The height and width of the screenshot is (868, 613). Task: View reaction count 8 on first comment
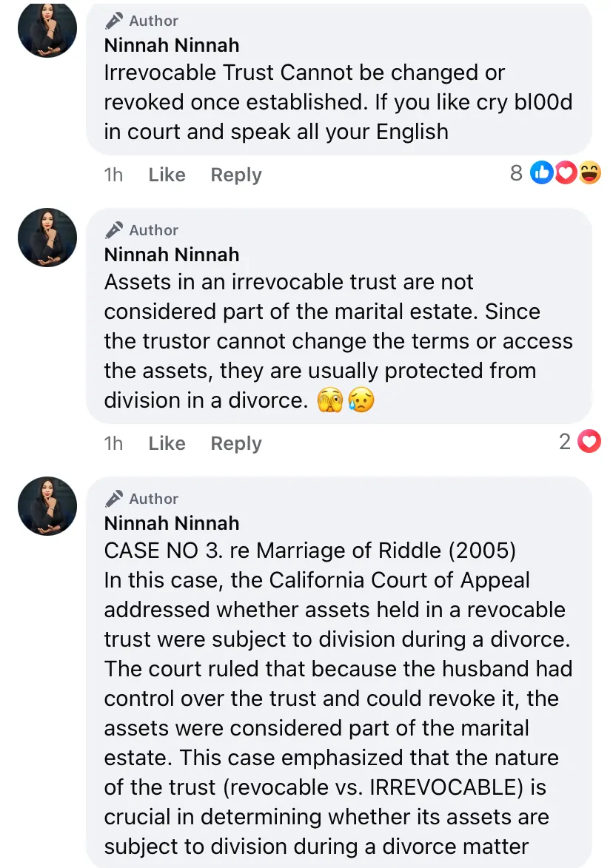tap(516, 173)
